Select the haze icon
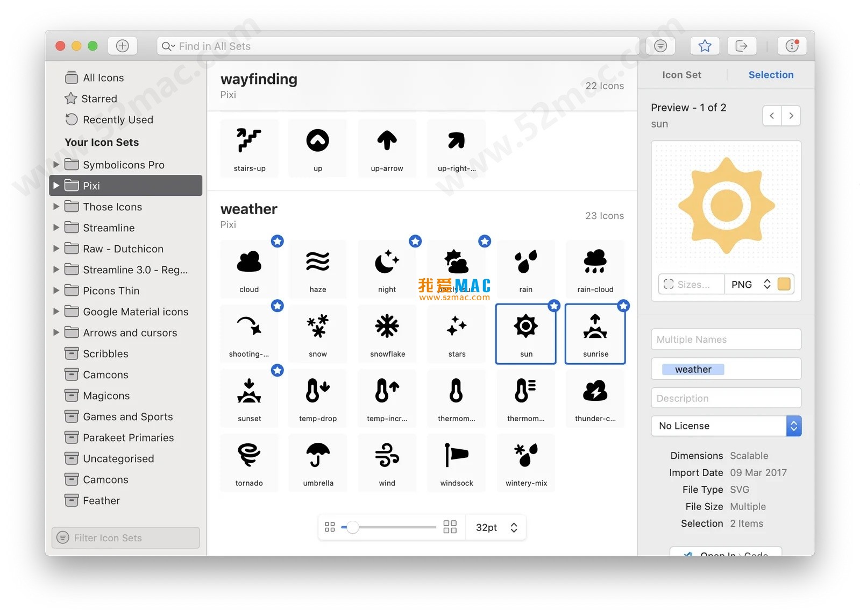Image resolution: width=860 pixels, height=616 pixels. pos(318,269)
